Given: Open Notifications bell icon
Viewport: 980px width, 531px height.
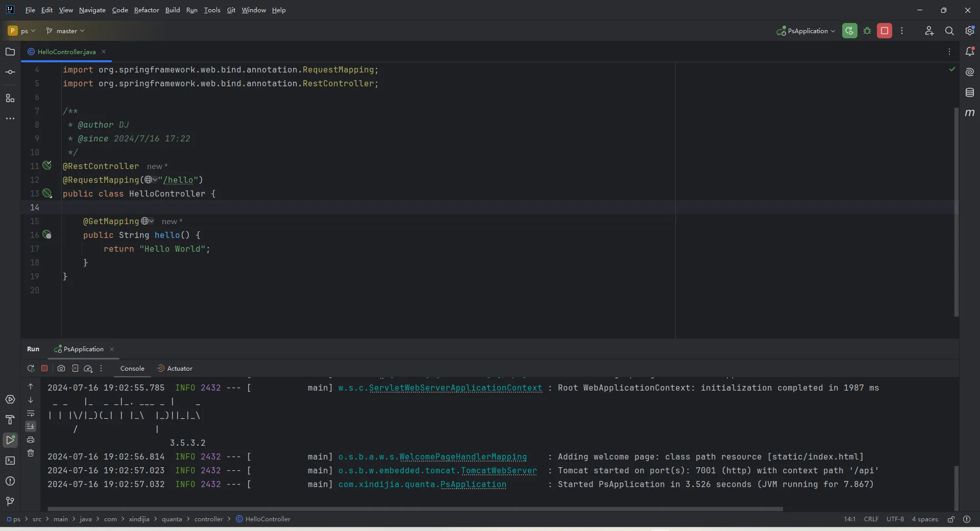Looking at the screenshot, I should [x=970, y=52].
